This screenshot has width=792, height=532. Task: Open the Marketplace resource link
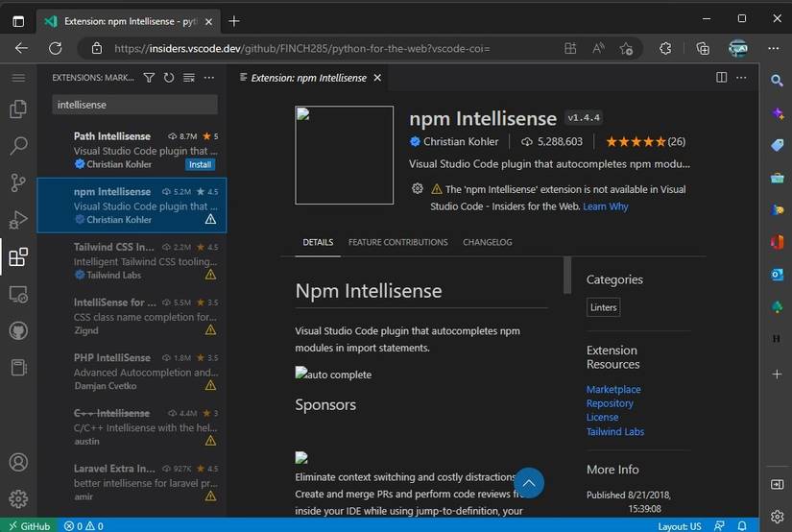pos(613,390)
